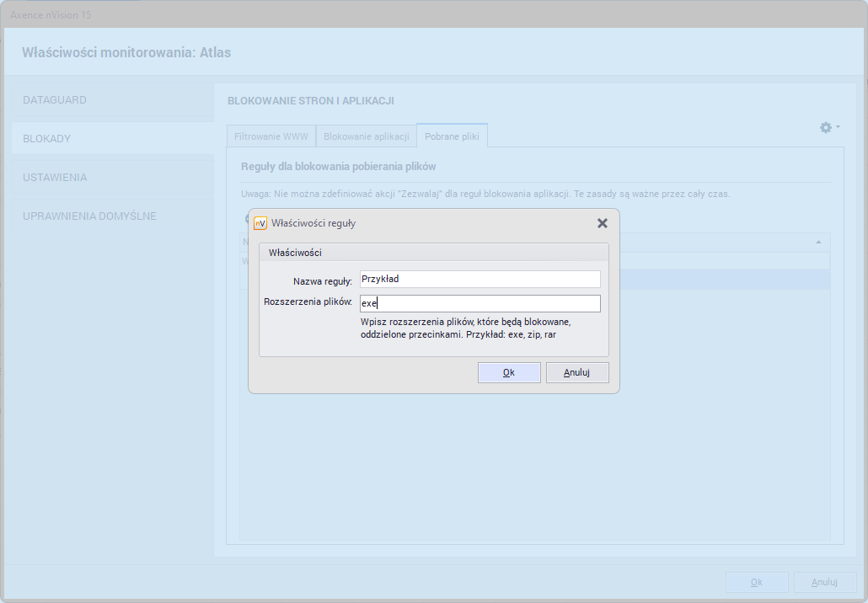Open the gear settings menu
This screenshot has height=603, width=868.
coord(829,127)
